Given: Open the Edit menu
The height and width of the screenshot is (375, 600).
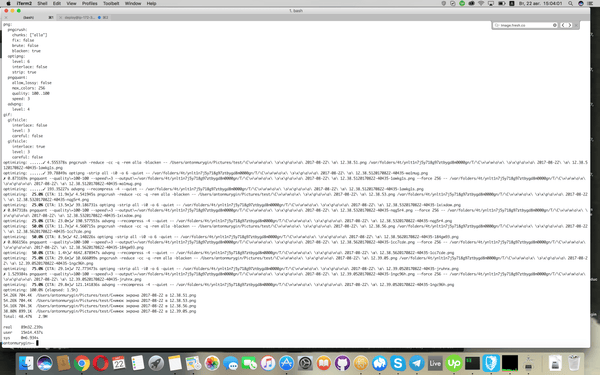Looking at the screenshot, I should 57,3.
